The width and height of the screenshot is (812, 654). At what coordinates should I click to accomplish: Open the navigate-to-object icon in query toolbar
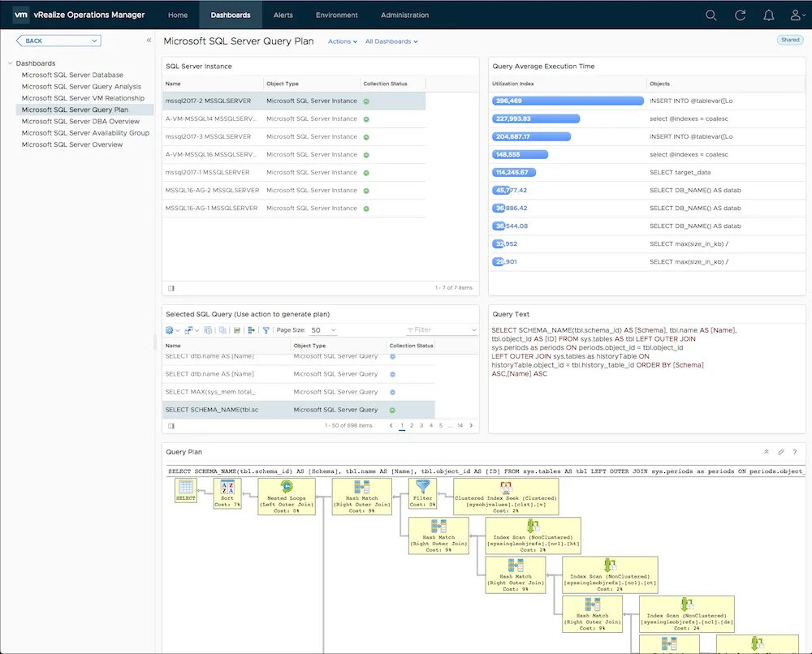[x=191, y=330]
